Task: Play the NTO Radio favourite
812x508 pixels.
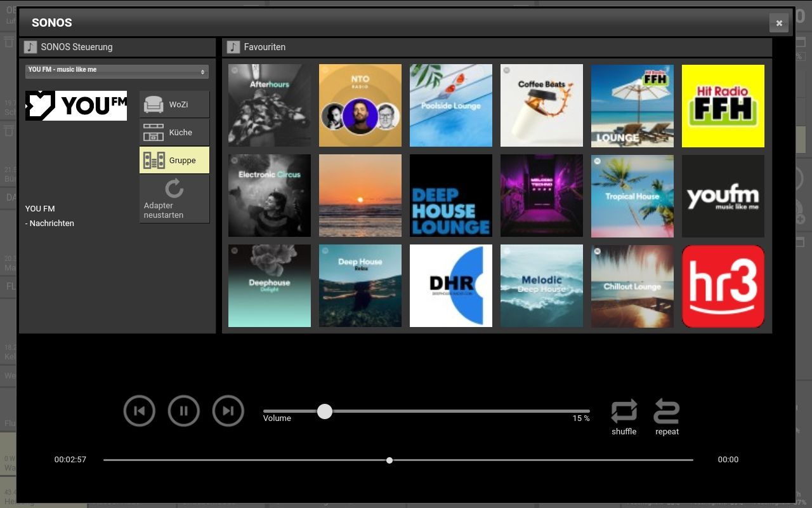Action: pos(360,105)
